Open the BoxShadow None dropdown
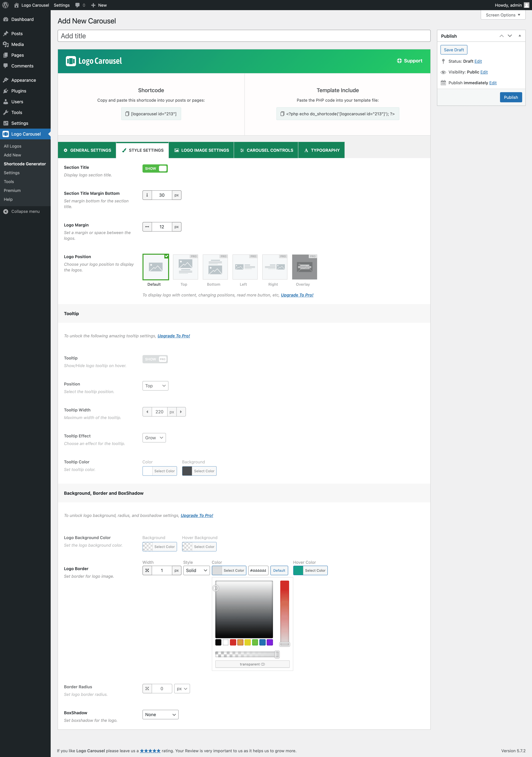532x757 pixels. point(160,714)
